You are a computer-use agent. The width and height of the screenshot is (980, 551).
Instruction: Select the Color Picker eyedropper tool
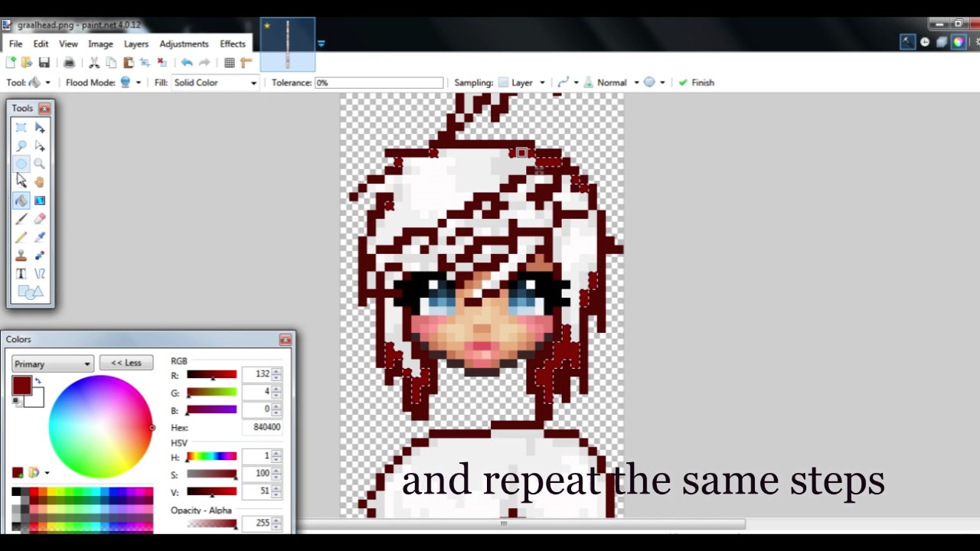40,237
